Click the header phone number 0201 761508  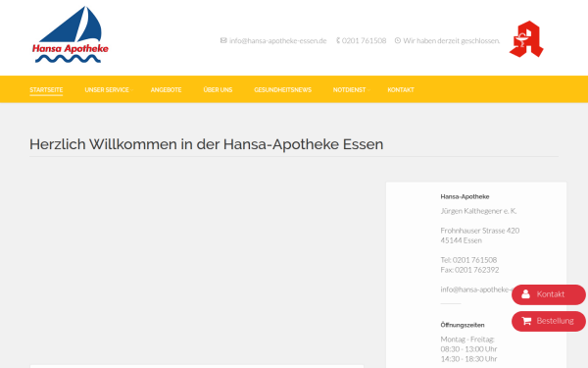[364, 40]
